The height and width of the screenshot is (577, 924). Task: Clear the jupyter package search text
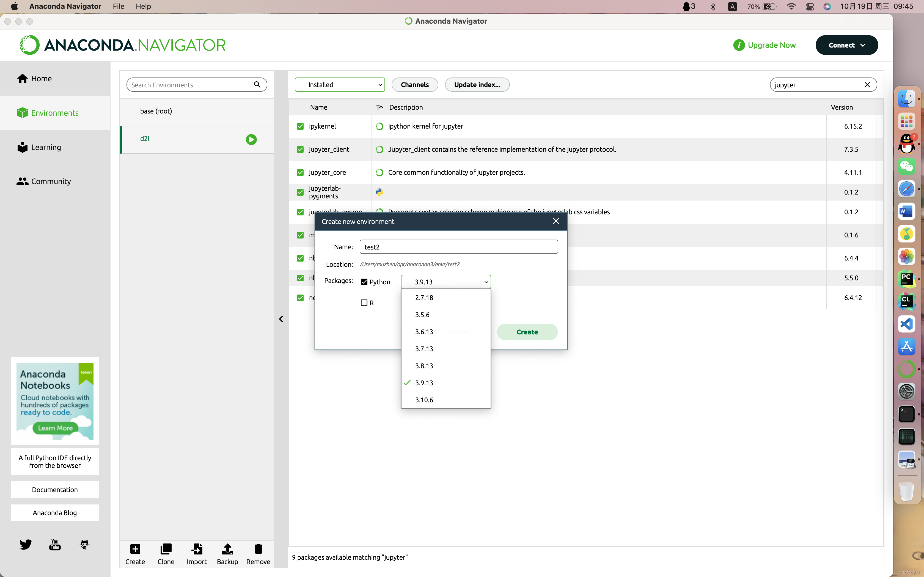tap(867, 85)
